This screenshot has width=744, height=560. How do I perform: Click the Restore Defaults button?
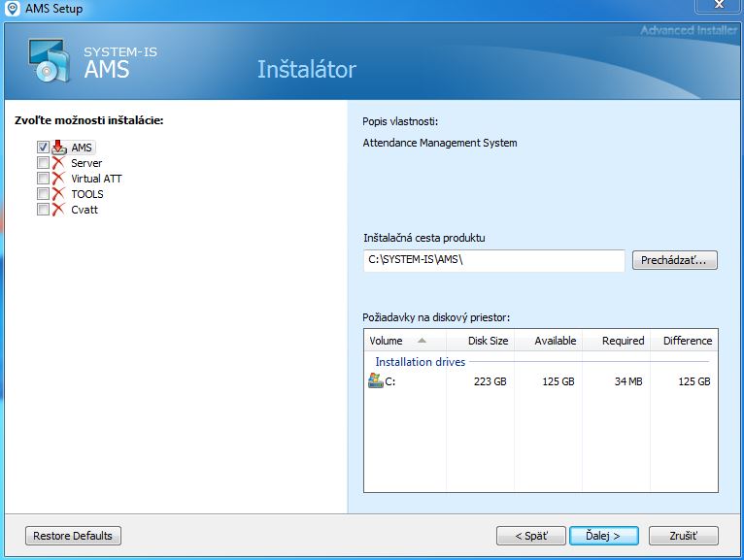[x=73, y=536]
